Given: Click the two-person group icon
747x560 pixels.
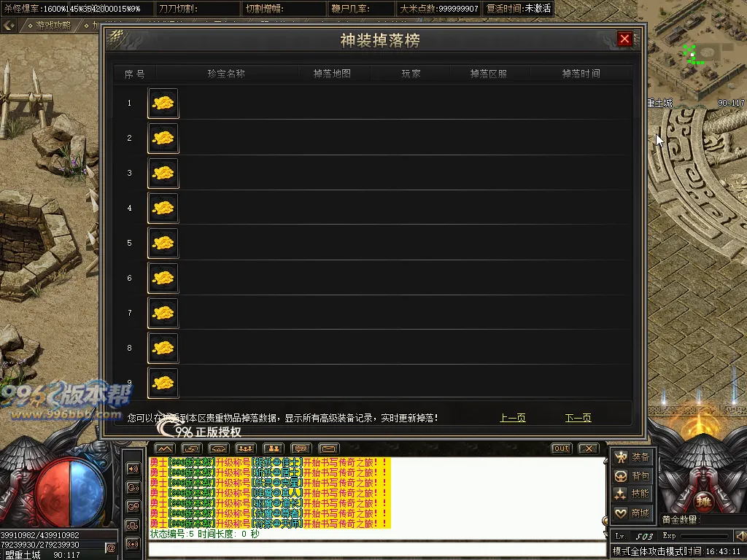Looking at the screenshot, I should (274, 448).
